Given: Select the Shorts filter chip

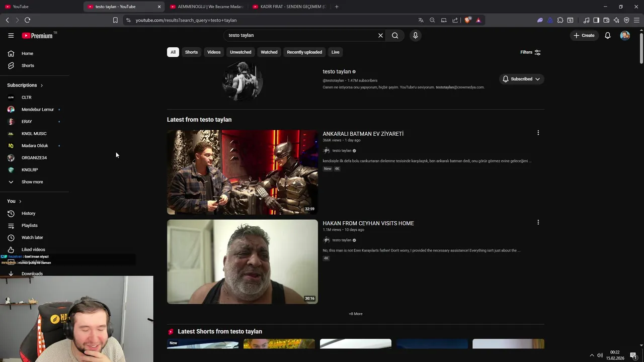Looking at the screenshot, I should [191, 52].
